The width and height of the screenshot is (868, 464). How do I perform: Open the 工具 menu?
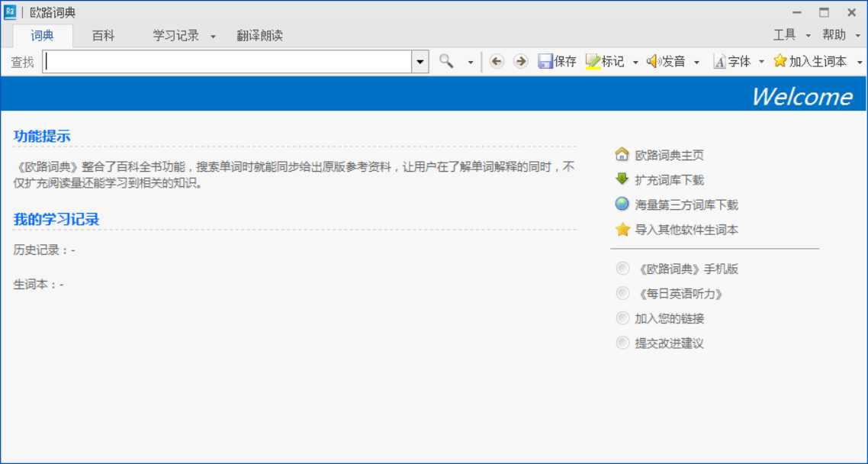click(x=784, y=35)
